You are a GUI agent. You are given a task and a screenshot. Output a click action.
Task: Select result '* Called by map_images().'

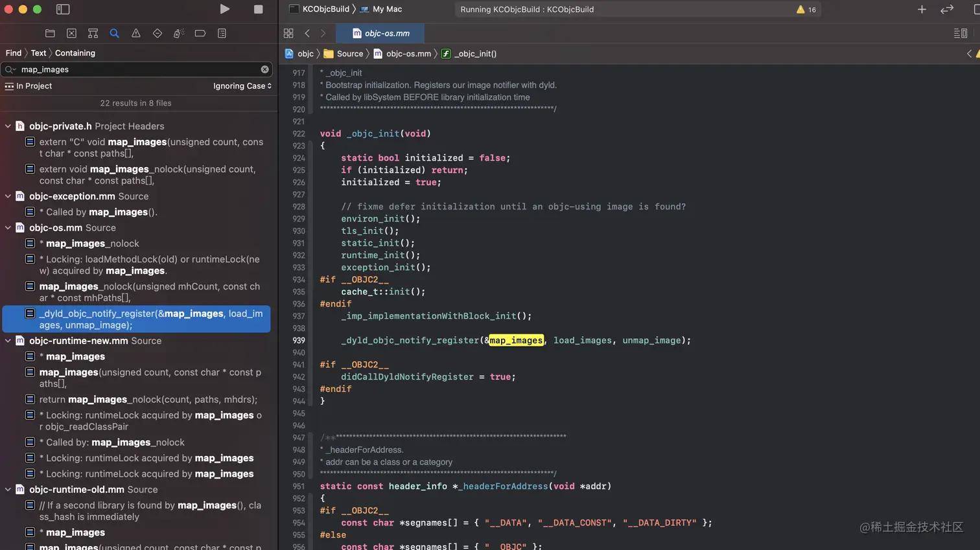click(x=137, y=212)
